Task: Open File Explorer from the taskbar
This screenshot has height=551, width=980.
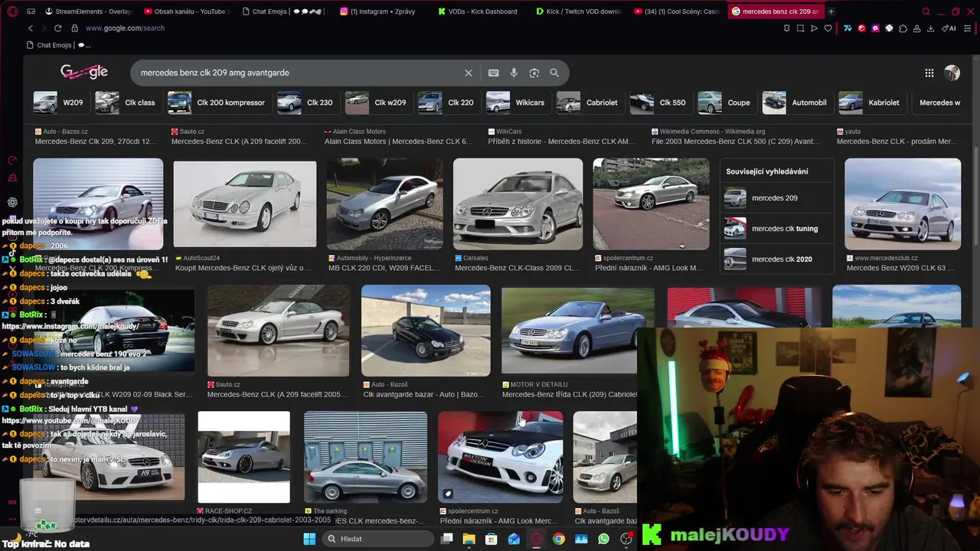Action: (x=469, y=539)
